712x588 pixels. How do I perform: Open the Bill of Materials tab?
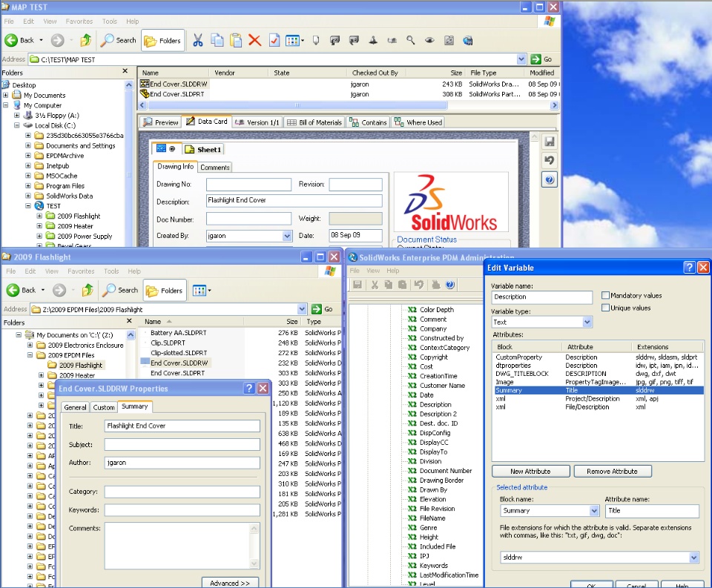[314, 122]
